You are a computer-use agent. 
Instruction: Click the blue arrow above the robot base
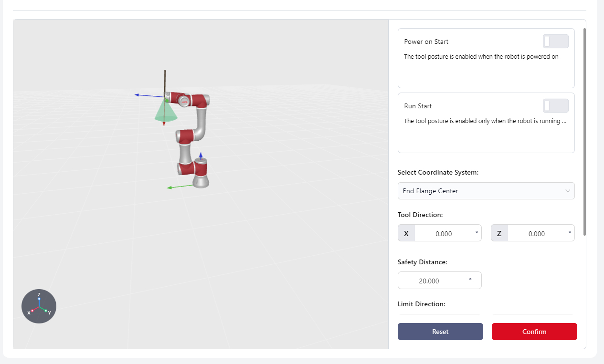pos(201,156)
